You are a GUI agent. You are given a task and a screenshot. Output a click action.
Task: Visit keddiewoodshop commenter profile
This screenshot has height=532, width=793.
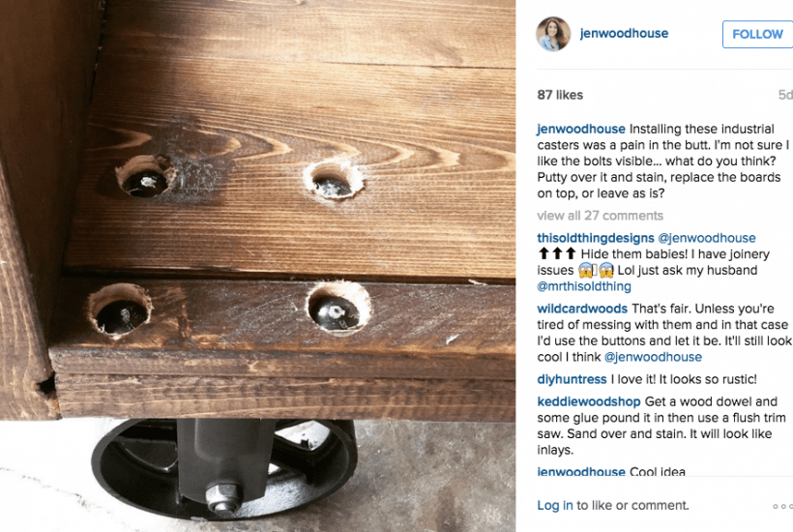click(589, 401)
